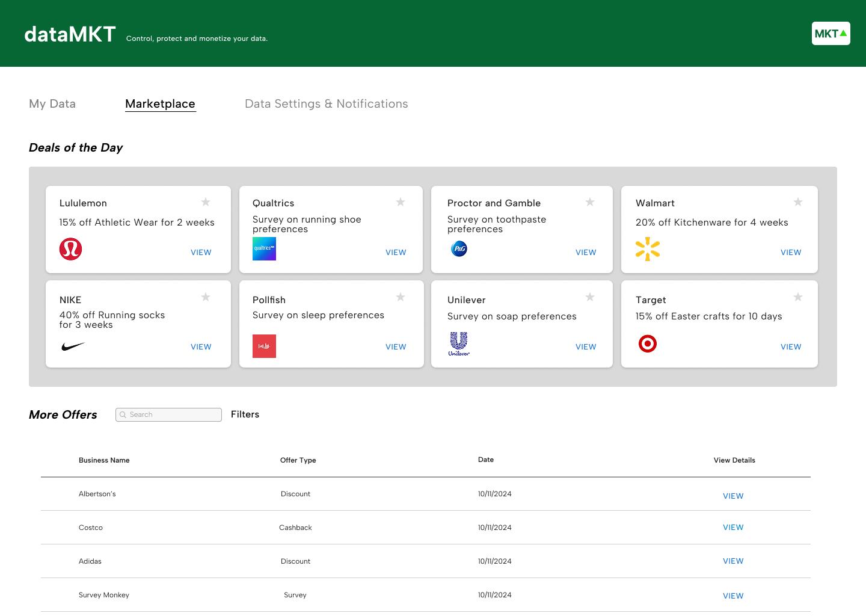
Task: Click the MKT profile badge in header
Action: (x=831, y=34)
